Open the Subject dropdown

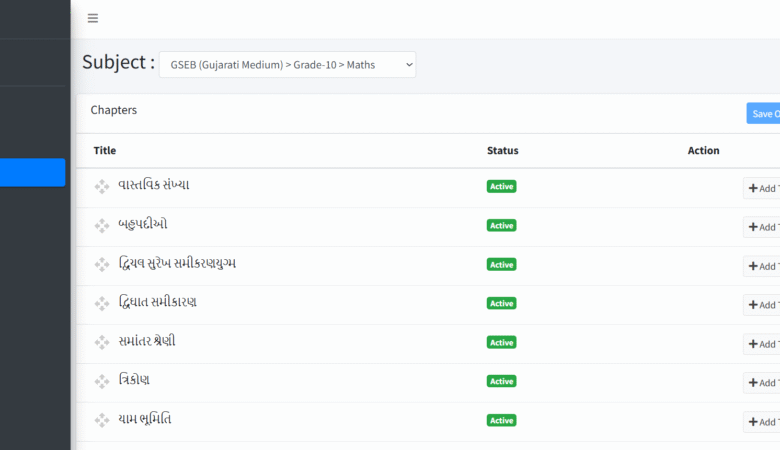pyautogui.click(x=287, y=65)
